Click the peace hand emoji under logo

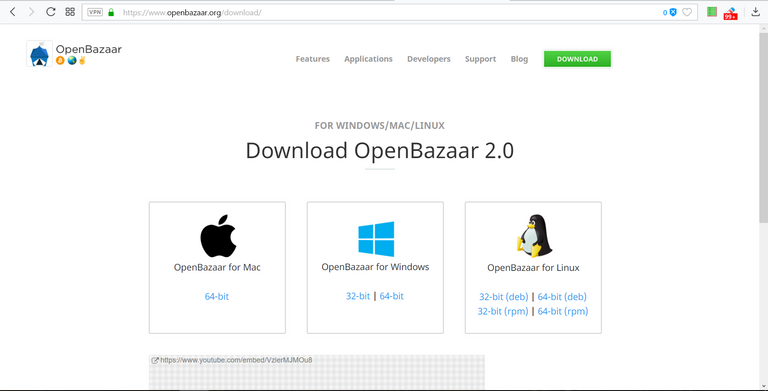point(82,60)
